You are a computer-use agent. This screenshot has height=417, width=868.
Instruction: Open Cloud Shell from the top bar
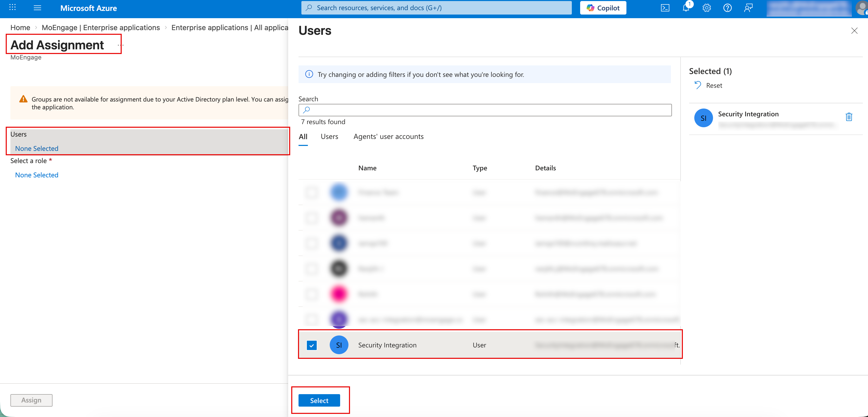point(665,8)
